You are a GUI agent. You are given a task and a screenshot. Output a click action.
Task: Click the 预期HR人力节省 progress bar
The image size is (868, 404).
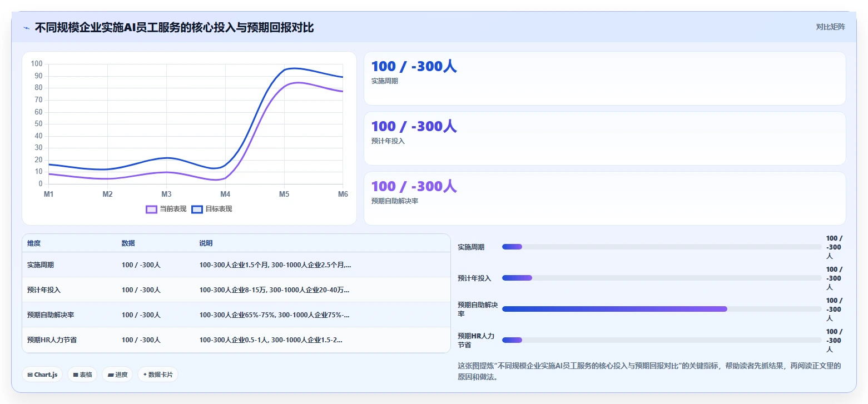tap(662, 340)
